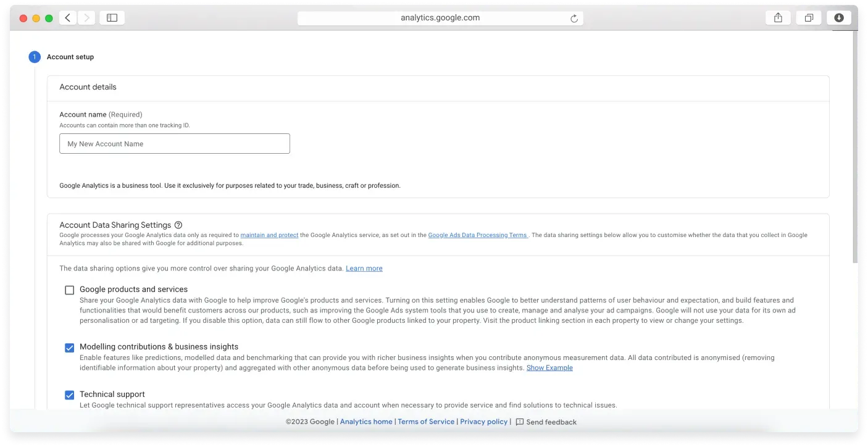Uncheck Modelling contributions & business insights

(x=70, y=348)
